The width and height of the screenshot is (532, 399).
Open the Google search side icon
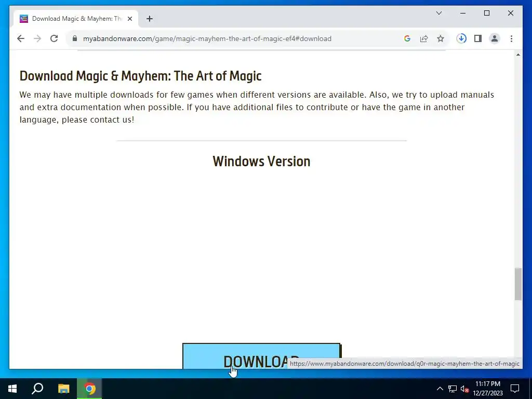pos(407,38)
